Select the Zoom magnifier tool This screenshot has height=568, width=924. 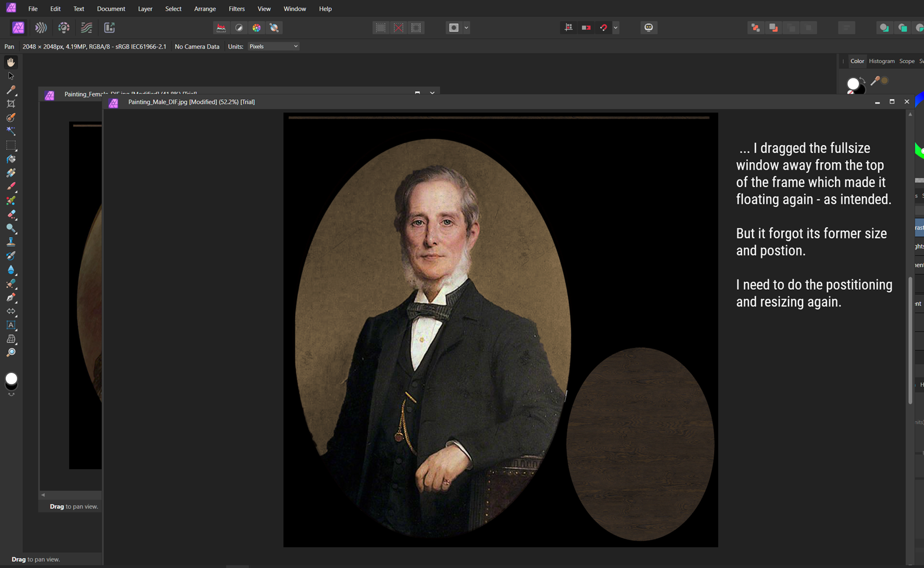[10, 353]
